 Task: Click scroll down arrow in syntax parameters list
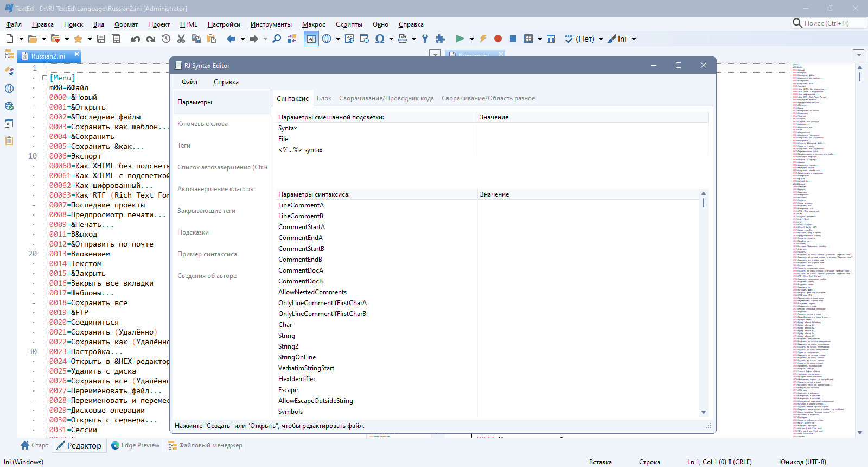(x=704, y=412)
